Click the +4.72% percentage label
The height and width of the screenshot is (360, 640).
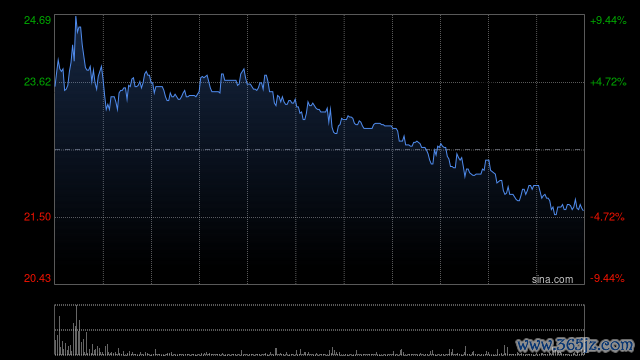pos(608,82)
